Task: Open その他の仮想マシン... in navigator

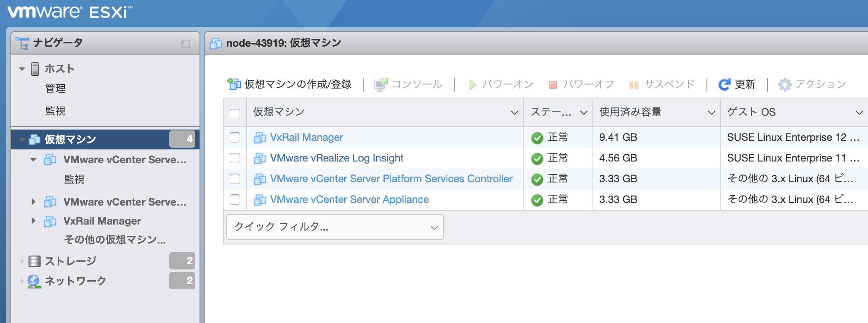Action: click(x=115, y=240)
